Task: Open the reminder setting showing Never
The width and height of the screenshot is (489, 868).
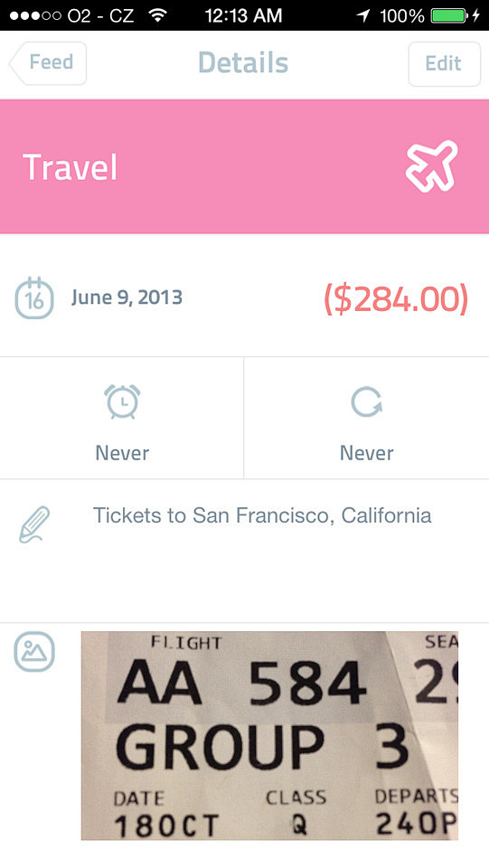Action: point(122,418)
